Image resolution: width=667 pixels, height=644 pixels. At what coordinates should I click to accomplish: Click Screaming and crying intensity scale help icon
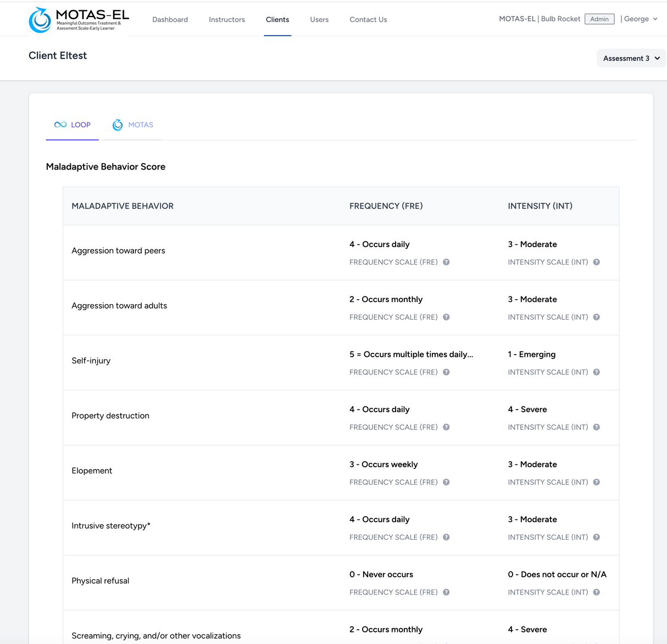point(596,642)
